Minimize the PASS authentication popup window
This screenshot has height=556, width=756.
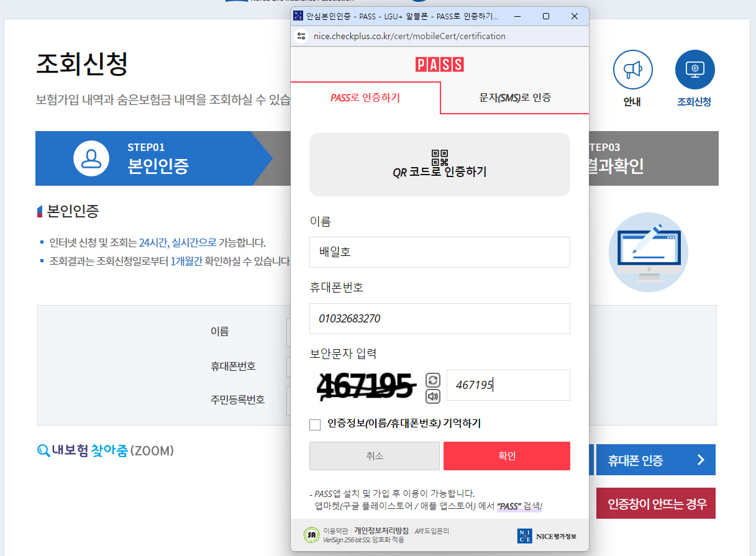(517, 16)
